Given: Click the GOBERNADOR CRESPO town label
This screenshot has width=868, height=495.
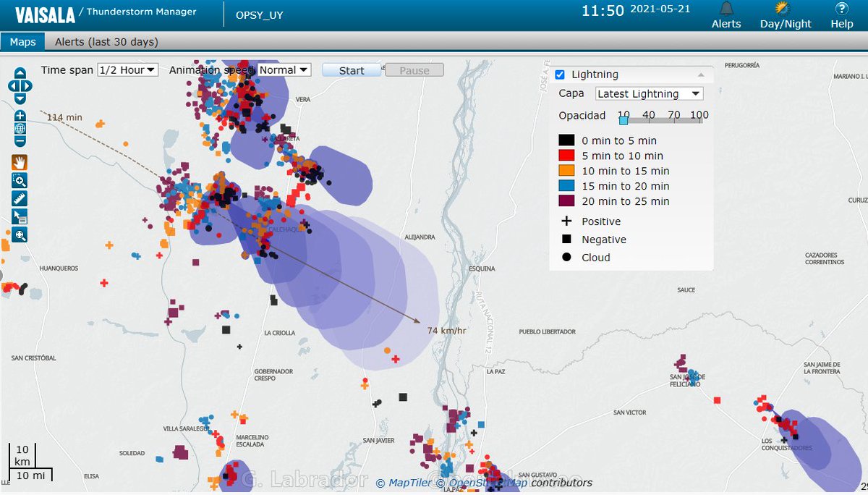Looking at the screenshot, I should (273, 374).
